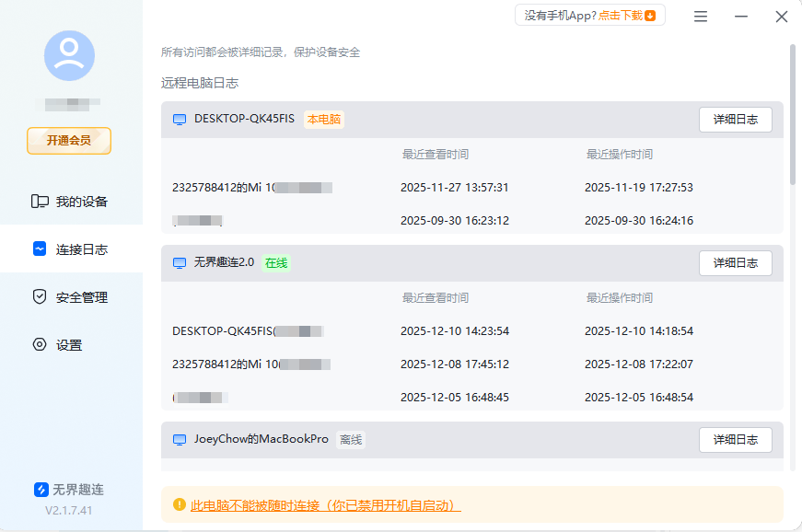Click the monitor icon beside DESKTOP-QK45FIS
This screenshot has width=802, height=532.
click(180, 119)
